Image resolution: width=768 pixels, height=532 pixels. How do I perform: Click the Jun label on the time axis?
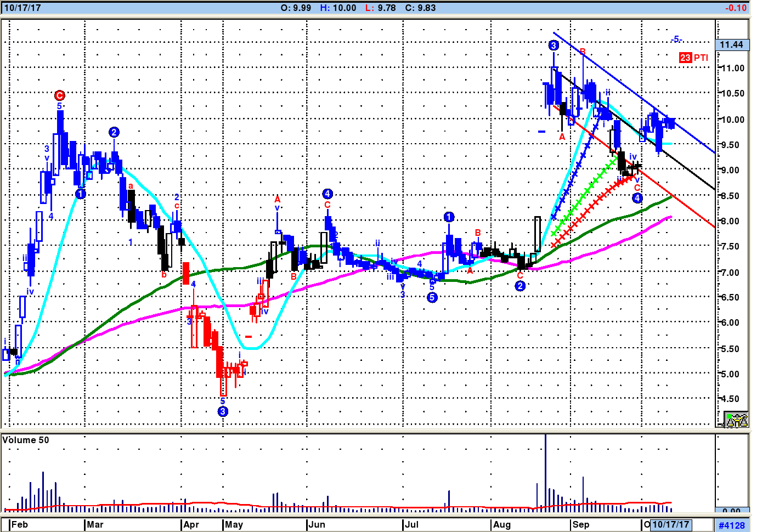pos(317,524)
